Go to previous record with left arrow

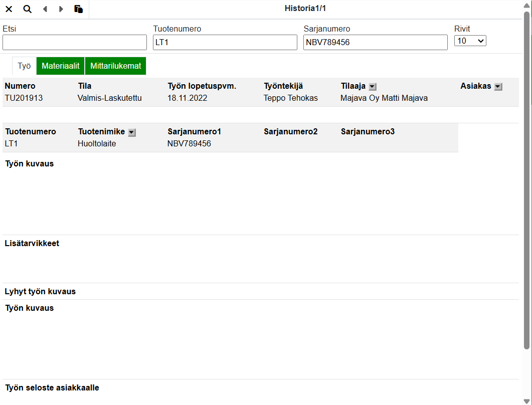(45, 9)
